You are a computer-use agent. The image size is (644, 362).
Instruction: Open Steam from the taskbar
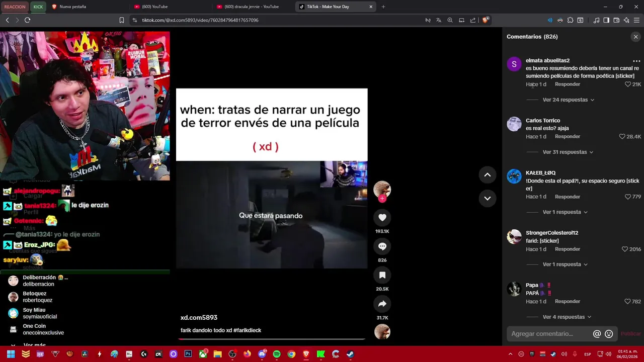coord(350,354)
